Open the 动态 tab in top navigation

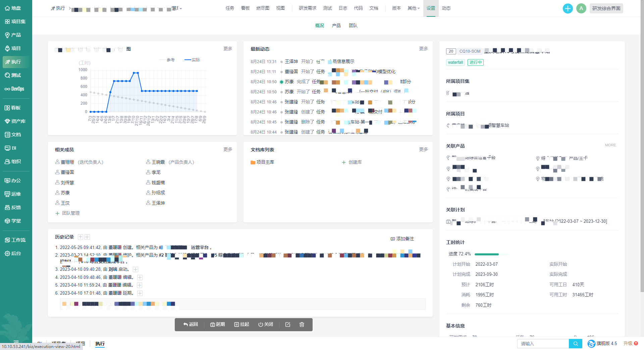point(446,8)
